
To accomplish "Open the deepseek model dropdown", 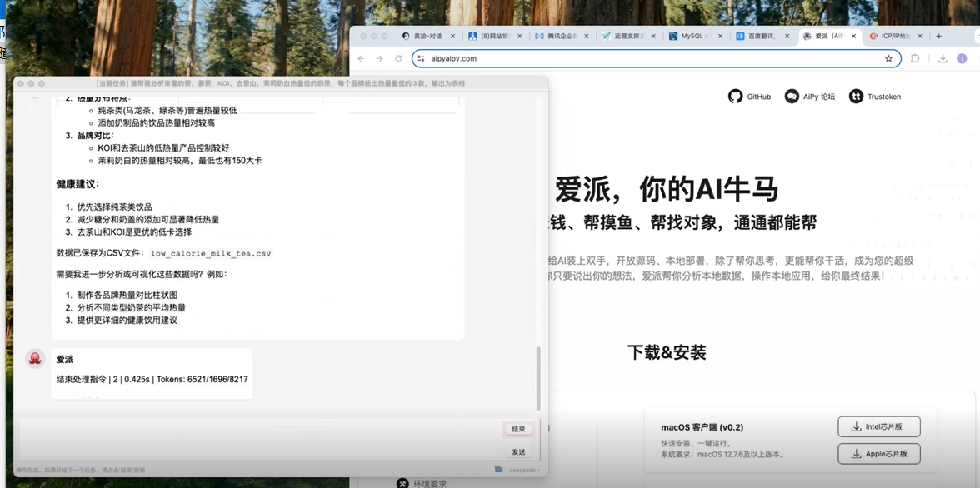I will 524,469.
